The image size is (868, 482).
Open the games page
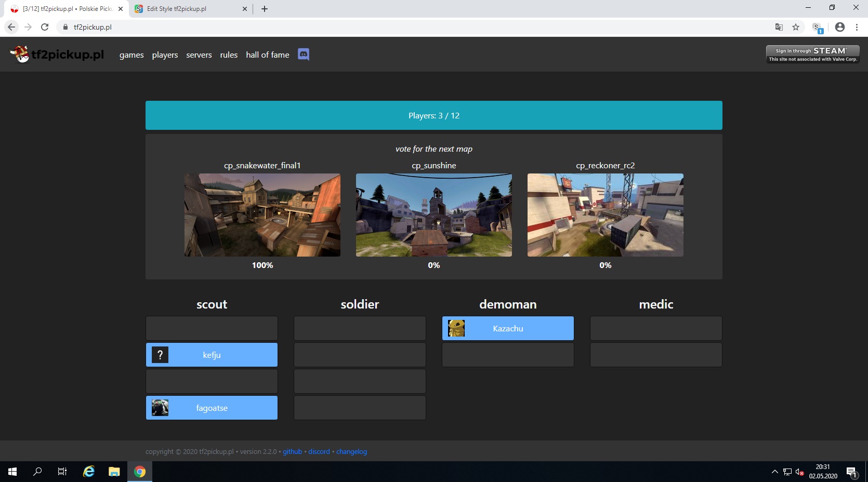click(131, 55)
